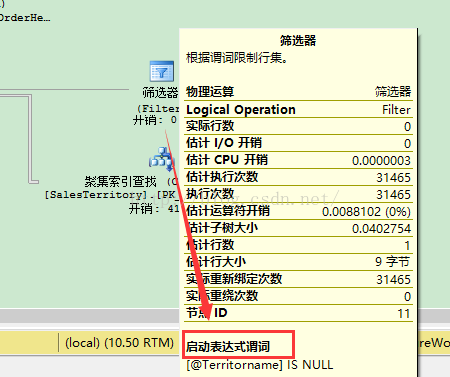Click the 筛选器 operator label under the funnel icon

coord(160,92)
